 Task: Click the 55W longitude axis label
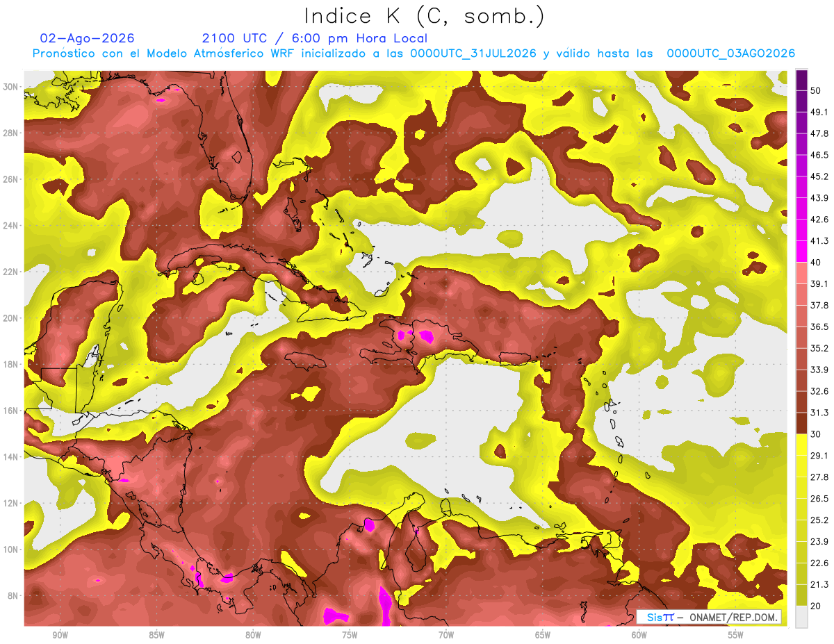click(x=736, y=635)
